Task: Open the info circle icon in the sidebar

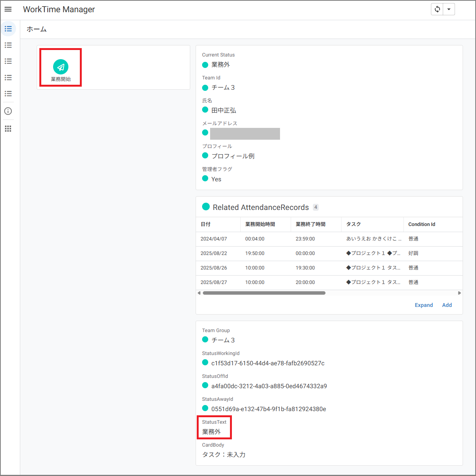Action: pos(8,111)
